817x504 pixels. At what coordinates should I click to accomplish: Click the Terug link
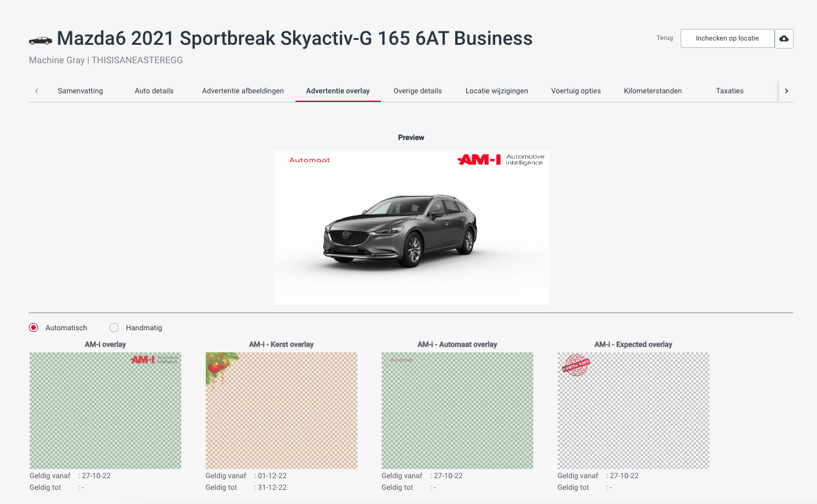coord(665,38)
